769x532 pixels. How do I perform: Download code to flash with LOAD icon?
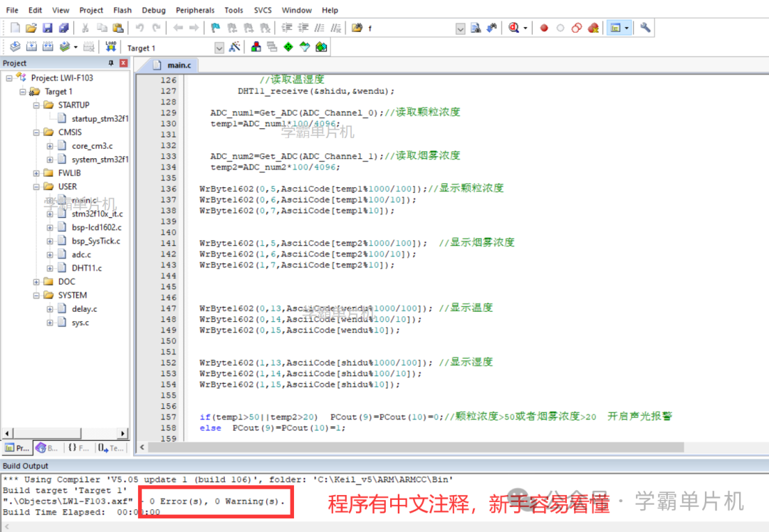(x=111, y=46)
